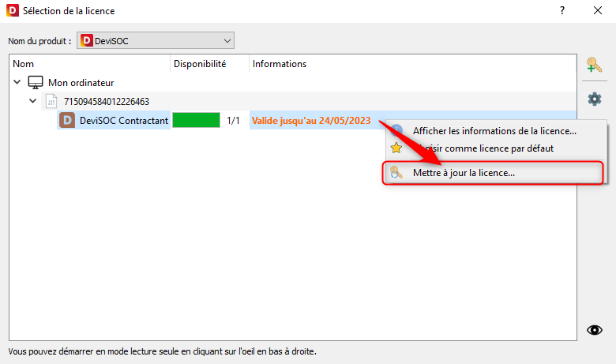The image size is (616, 364).
Task: Select Afficher les informations de la licence…
Action: (x=494, y=131)
